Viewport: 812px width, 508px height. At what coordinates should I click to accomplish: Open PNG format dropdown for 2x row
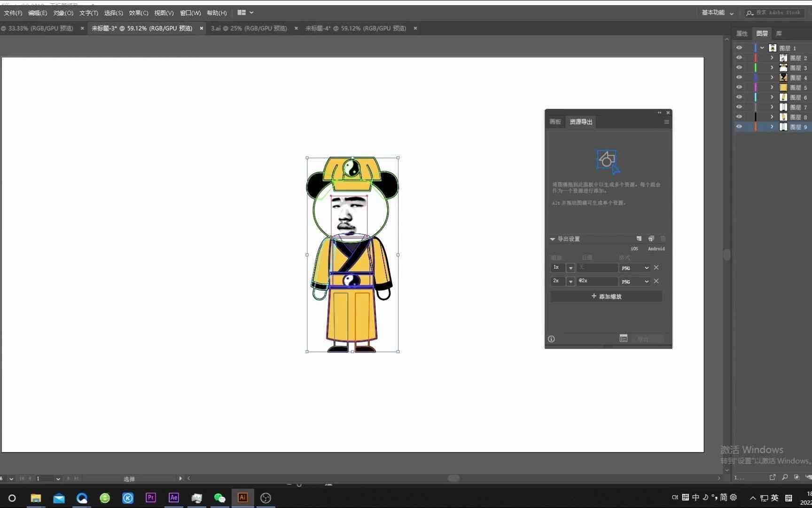(635, 281)
